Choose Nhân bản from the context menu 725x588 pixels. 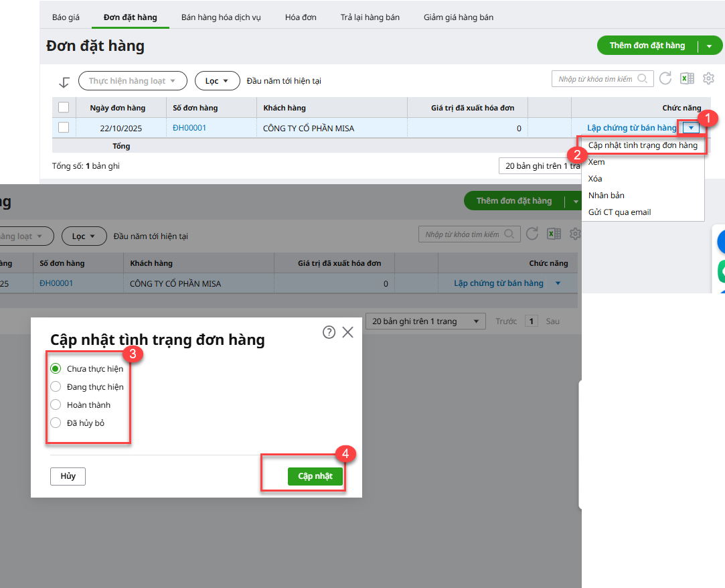pos(606,196)
